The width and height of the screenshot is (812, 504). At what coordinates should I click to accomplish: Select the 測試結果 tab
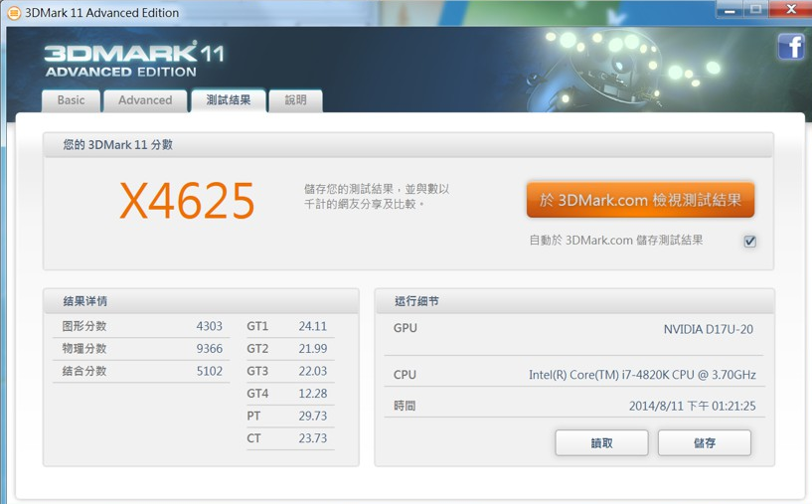click(229, 100)
